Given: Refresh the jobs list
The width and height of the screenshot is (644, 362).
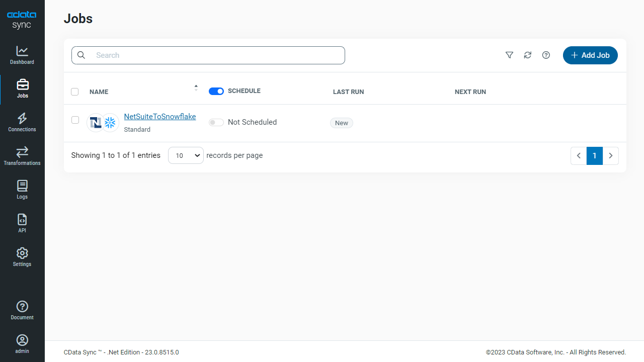Looking at the screenshot, I should (527, 55).
